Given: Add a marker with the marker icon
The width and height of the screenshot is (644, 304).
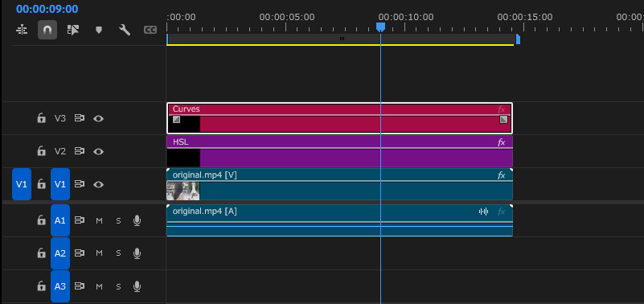Looking at the screenshot, I should [x=99, y=30].
